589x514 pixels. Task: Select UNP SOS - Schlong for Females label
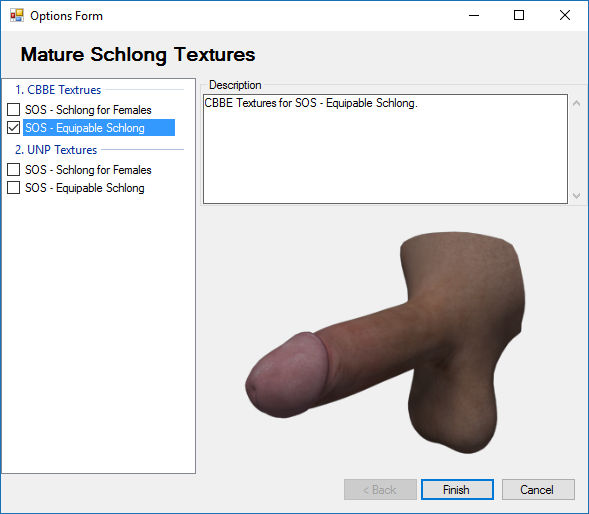pos(88,169)
